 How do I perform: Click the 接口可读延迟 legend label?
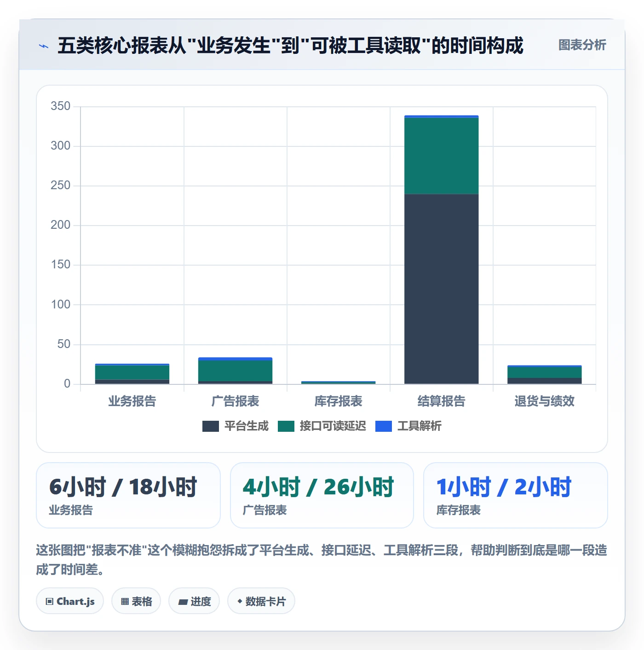(333, 426)
